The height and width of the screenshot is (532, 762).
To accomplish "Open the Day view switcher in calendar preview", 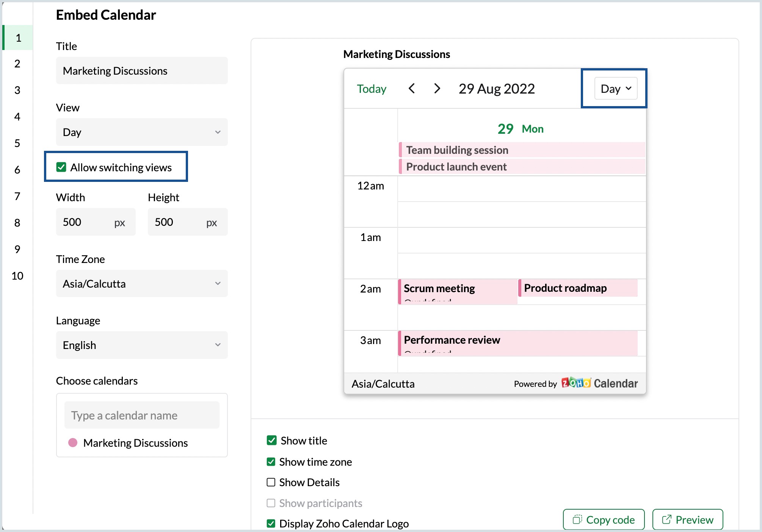I will coord(616,89).
